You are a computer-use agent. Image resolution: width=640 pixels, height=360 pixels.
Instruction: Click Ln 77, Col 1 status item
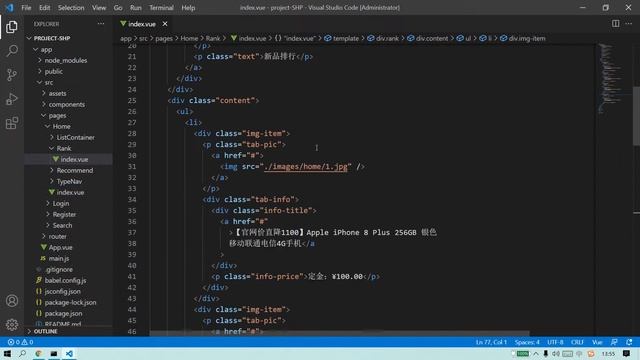[491, 342]
